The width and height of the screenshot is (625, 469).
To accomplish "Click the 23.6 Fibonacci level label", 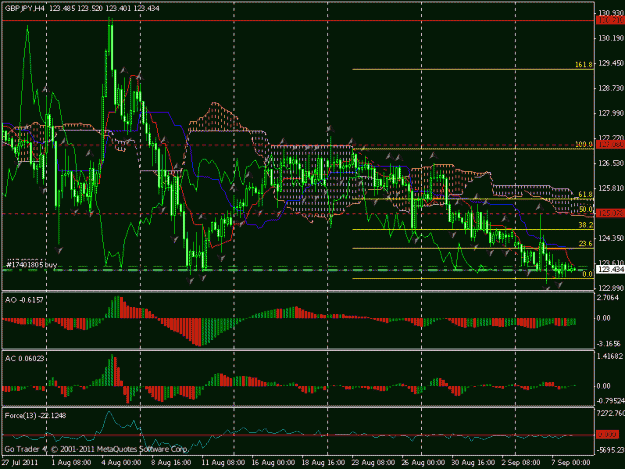I will point(585,243).
